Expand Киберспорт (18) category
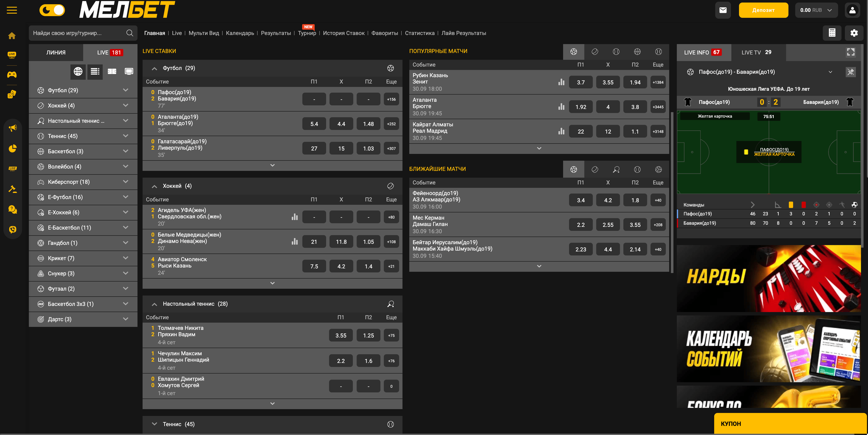The width and height of the screenshot is (868, 435). tap(125, 182)
